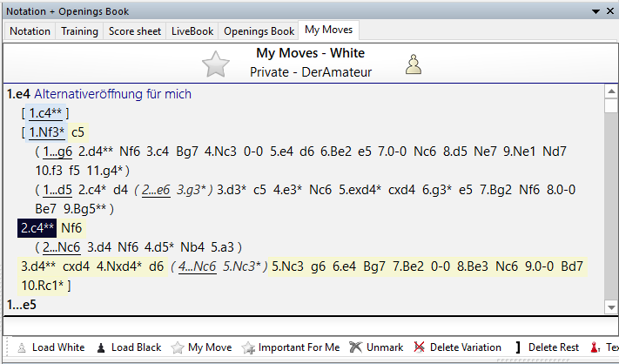
Task: Click the white pawn icon in header
Action: click(414, 64)
